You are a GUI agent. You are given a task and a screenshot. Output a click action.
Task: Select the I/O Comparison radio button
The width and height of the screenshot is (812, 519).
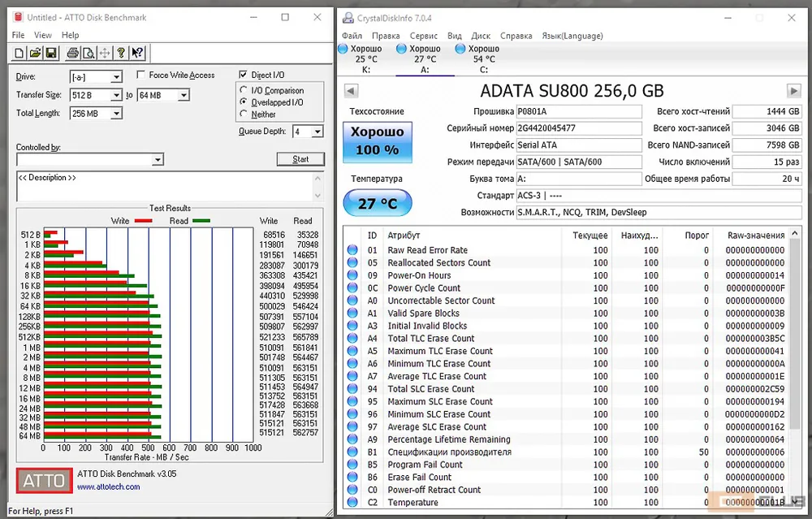coord(244,91)
